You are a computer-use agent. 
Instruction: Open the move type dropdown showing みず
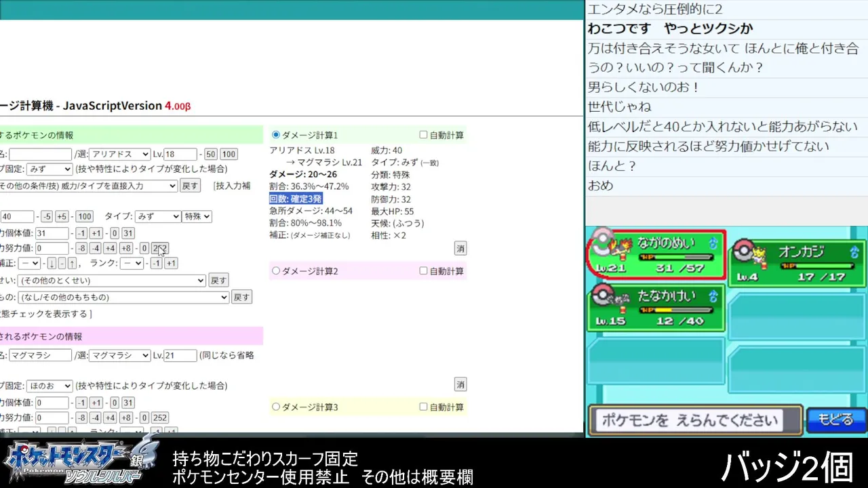coord(157,216)
